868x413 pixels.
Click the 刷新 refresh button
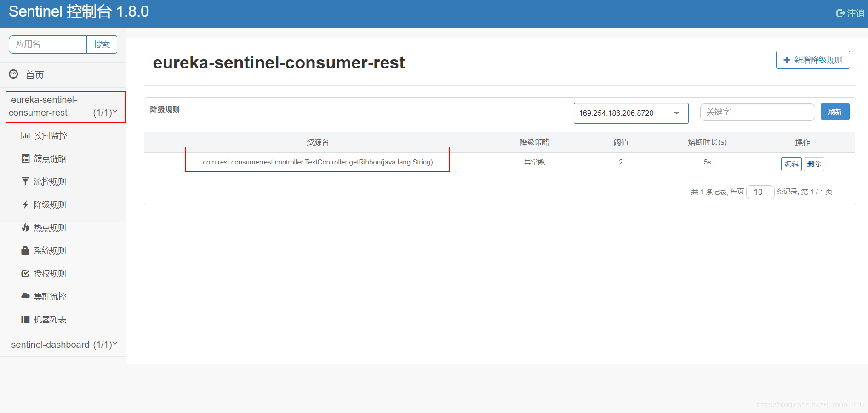pyautogui.click(x=835, y=112)
